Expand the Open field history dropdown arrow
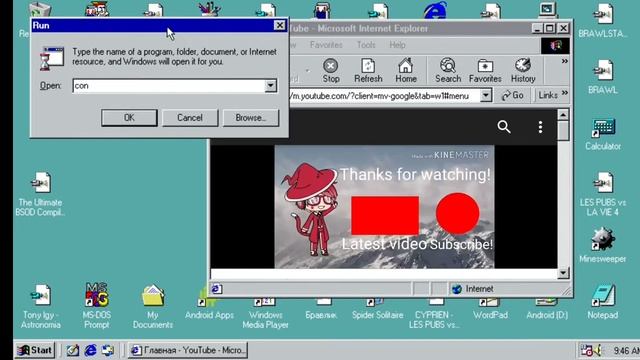The image size is (640, 360). coord(271,86)
